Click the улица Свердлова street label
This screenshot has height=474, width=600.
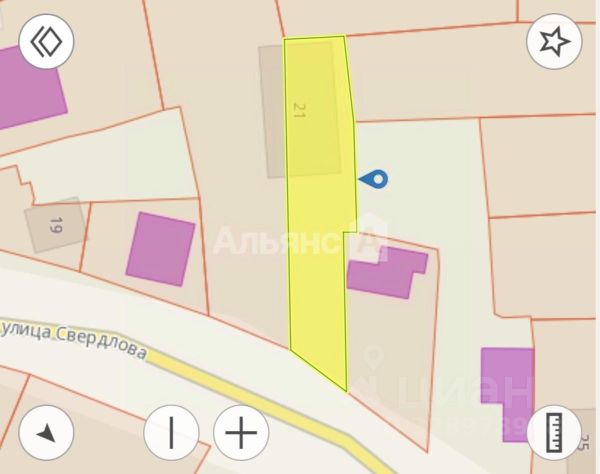pyautogui.click(x=73, y=339)
